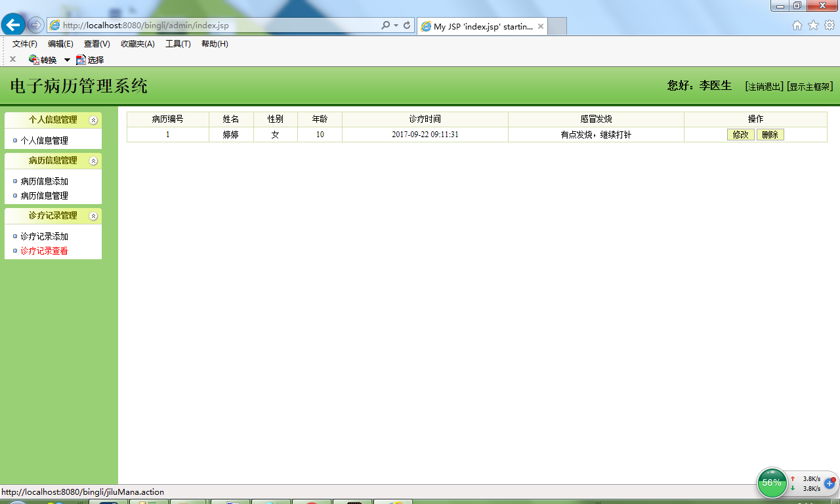This screenshot has width=840, height=504.
Task: Collapse the 病历信息管理 panel chevron
Action: pyautogui.click(x=93, y=161)
